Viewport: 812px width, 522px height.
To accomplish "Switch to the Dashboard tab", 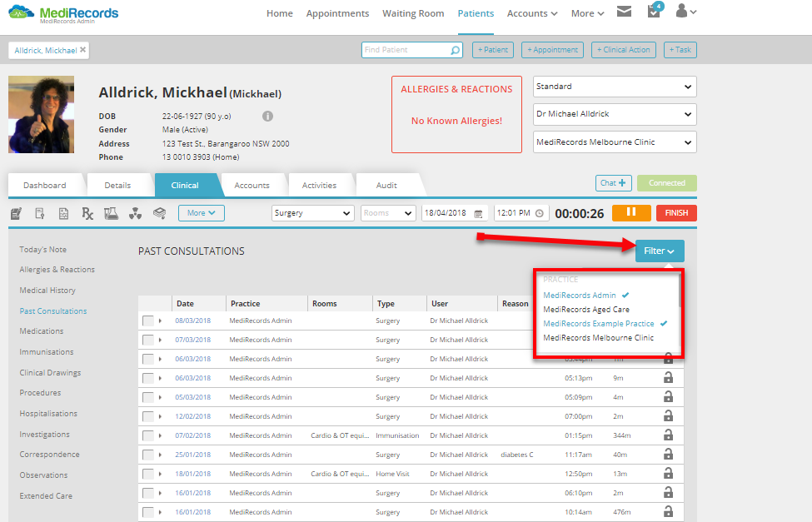I will [45, 186].
